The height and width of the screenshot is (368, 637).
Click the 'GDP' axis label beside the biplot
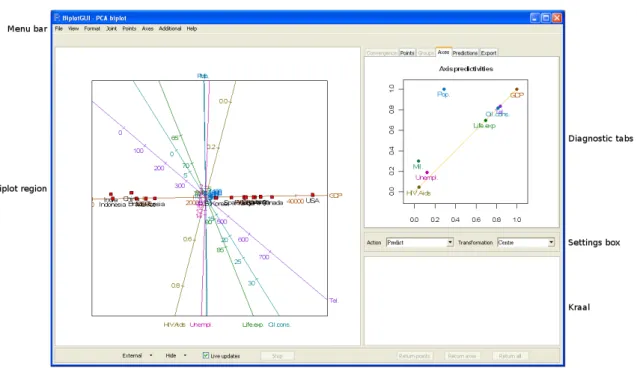pyautogui.click(x=336, y=195)
